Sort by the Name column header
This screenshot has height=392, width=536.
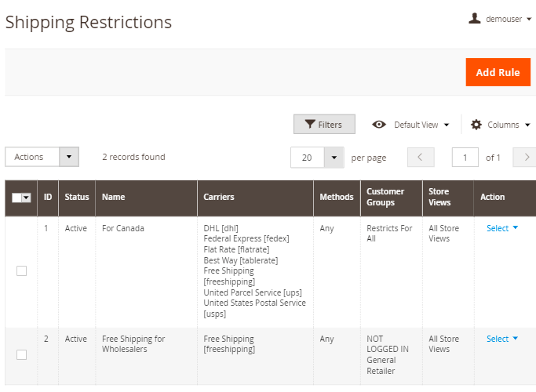tap(114, 198)
